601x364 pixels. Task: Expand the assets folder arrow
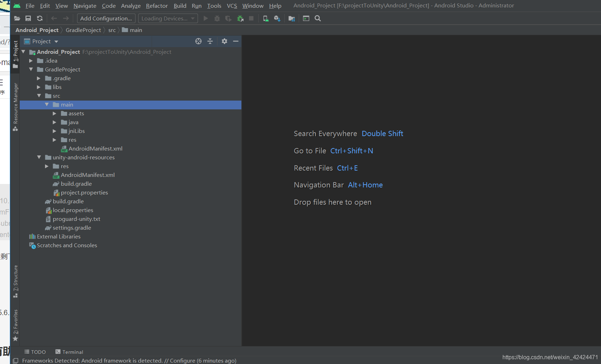tap(55, 113)
